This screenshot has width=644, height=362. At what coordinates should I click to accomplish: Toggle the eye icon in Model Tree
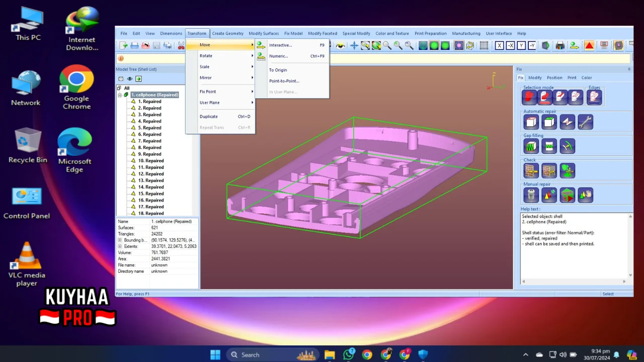tap(130, 79)
